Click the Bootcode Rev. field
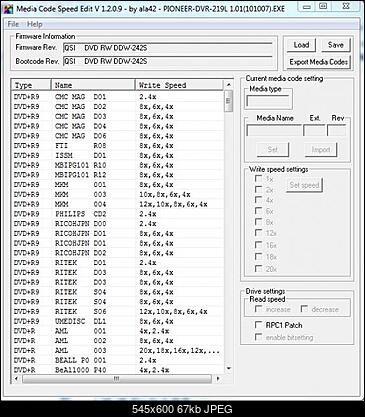The width and height of the screenshot is (365, 417). 168,61
